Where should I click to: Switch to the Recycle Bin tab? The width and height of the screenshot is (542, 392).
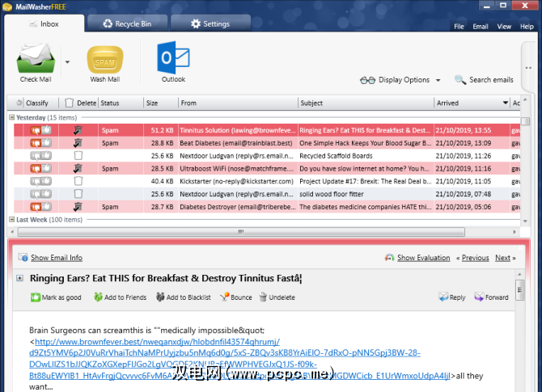(127, 23)
